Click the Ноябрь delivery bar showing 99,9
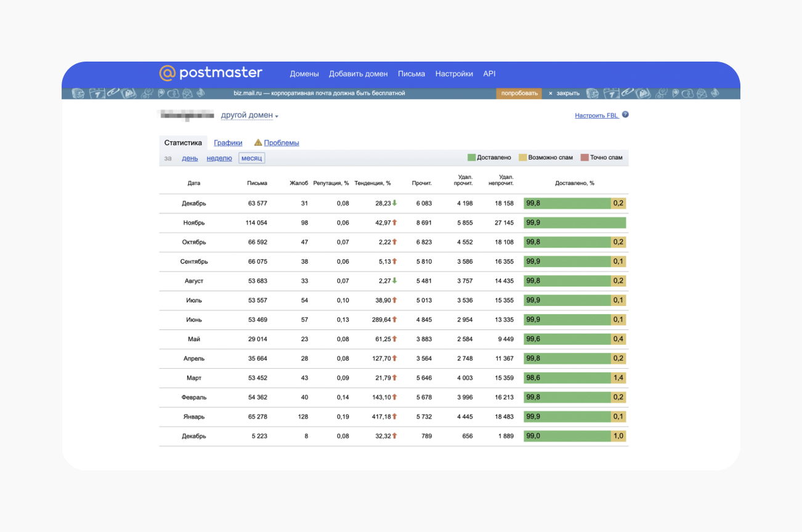The image size is (802, 532). (x=575, y=223)
